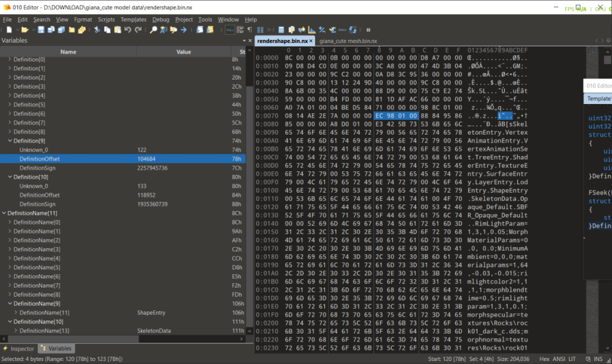
Task: Redo the action with the toolbar arrow
Action: 138,30
